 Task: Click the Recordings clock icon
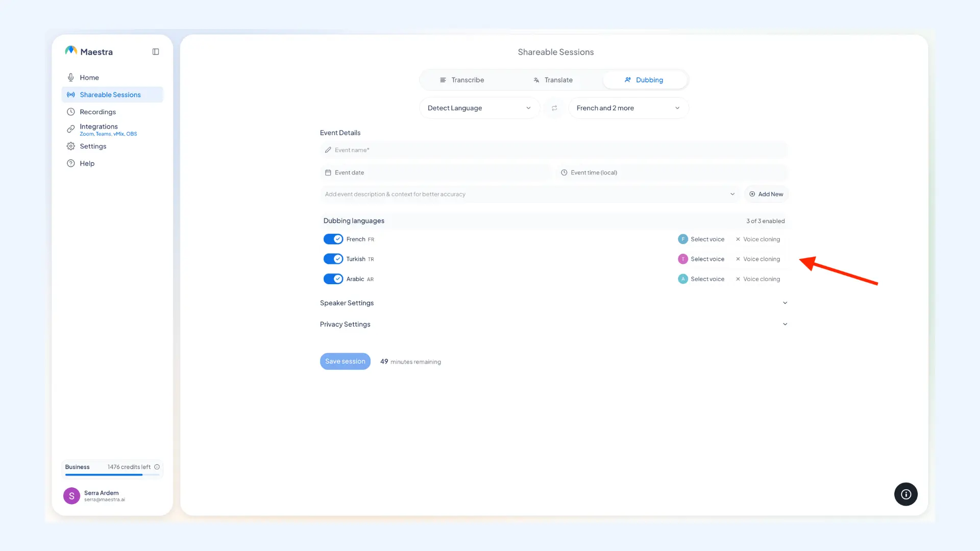pyautogui.click(x=71, y=112)
